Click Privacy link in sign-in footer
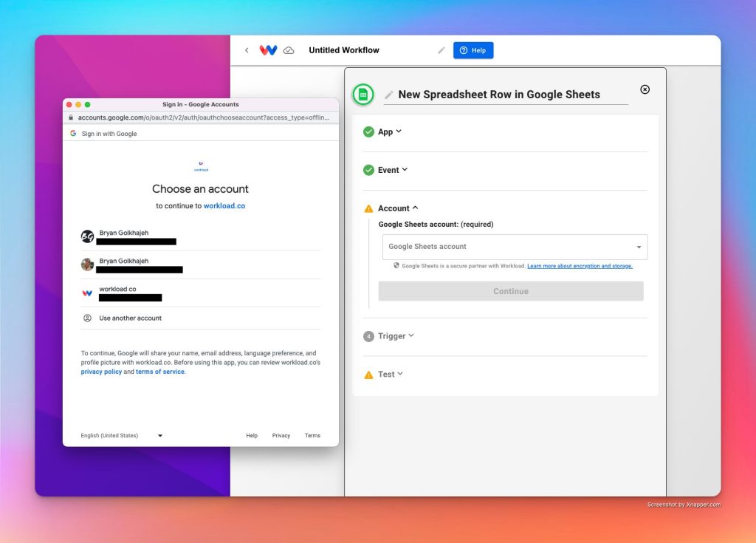The image size is (756, 543). pyautogui.click(x=281, y=435)
